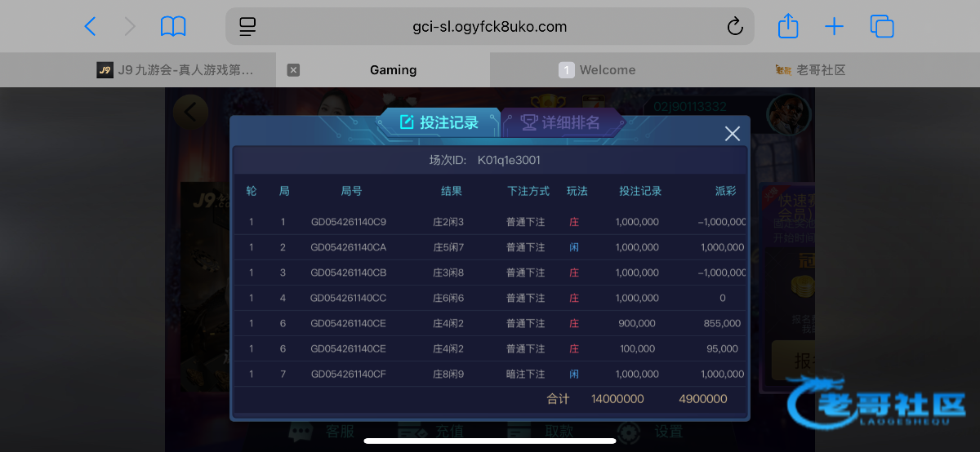Open the Safari bookmarks book icon
This screenshot has width=980, height=452.
tap(173, 27)
